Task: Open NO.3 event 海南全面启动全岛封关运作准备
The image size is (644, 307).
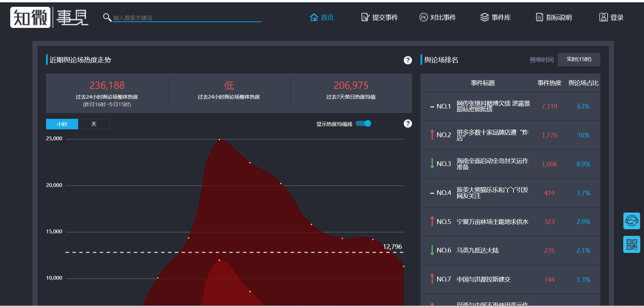Action: tap(492, 164)
